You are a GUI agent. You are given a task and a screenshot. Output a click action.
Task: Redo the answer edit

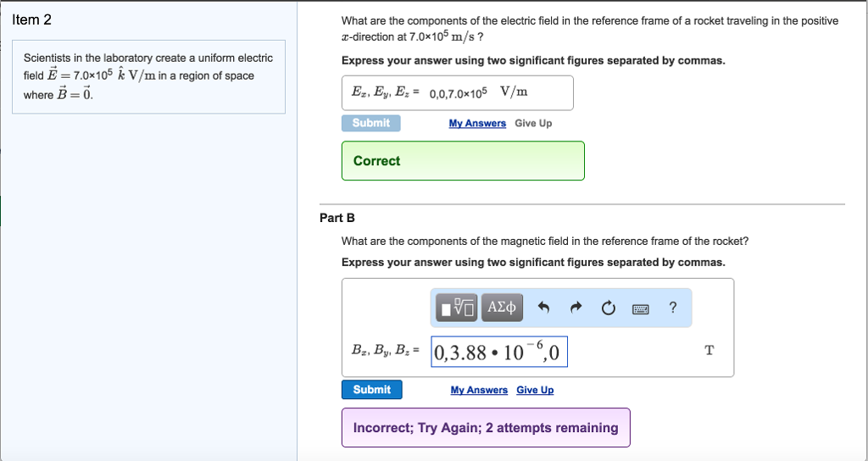coord(576,308)
